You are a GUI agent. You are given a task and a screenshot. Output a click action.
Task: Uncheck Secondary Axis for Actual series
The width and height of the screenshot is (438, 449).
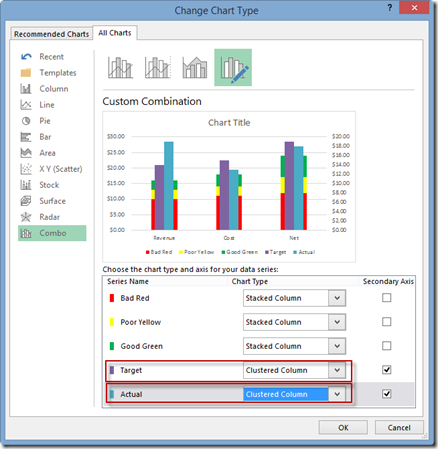tap(387, 394)
